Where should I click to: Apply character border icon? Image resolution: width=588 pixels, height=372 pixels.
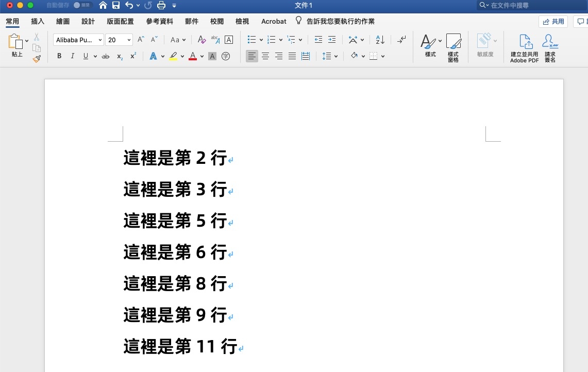point(229,39)
